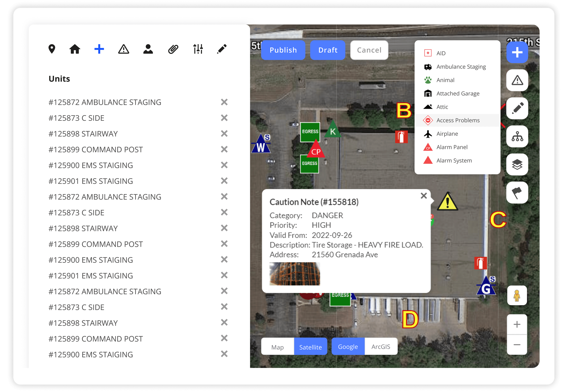Choose Access Problems marker type
Viewport: 568px width, 392px height.
click(x=458, y=120)
